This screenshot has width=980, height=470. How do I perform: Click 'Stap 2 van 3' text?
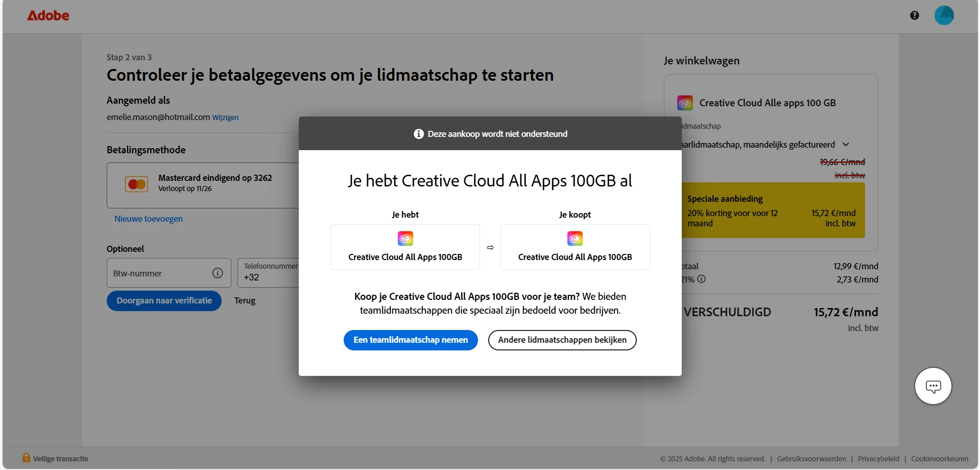(129, 57)
